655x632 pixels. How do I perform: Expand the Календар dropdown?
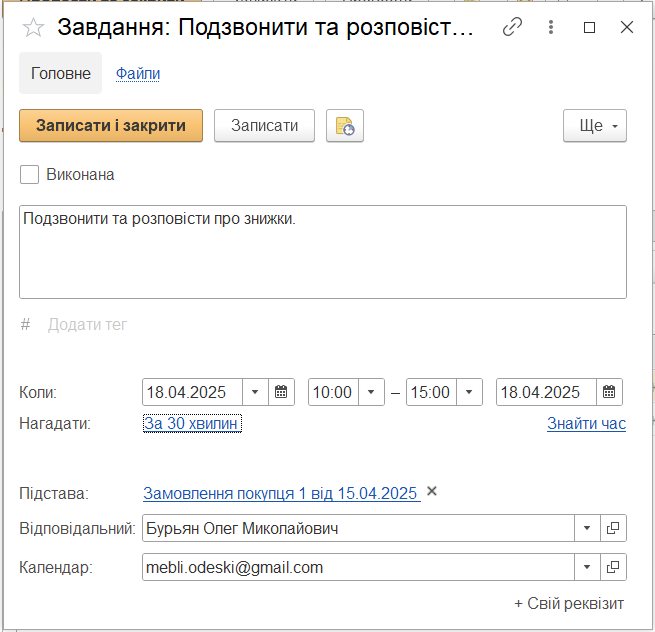(x=587, y=567)
